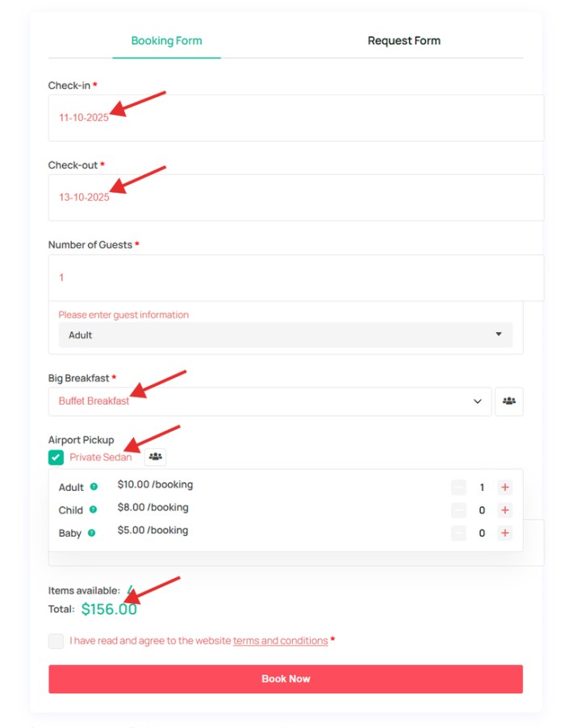Increase Adult count with plus button
Viewport: 568px width, 728px height.
(x=505, y=487)
